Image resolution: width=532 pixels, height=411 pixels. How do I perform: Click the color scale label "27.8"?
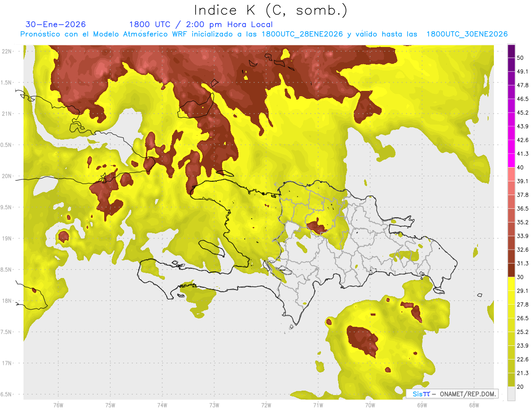(523, 304)
